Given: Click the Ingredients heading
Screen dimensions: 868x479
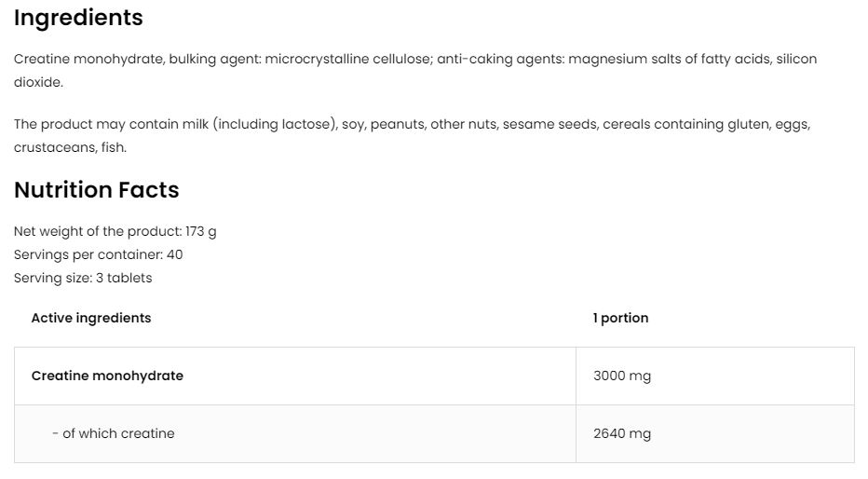Looking at the screenshot, I should coord(78,18).
